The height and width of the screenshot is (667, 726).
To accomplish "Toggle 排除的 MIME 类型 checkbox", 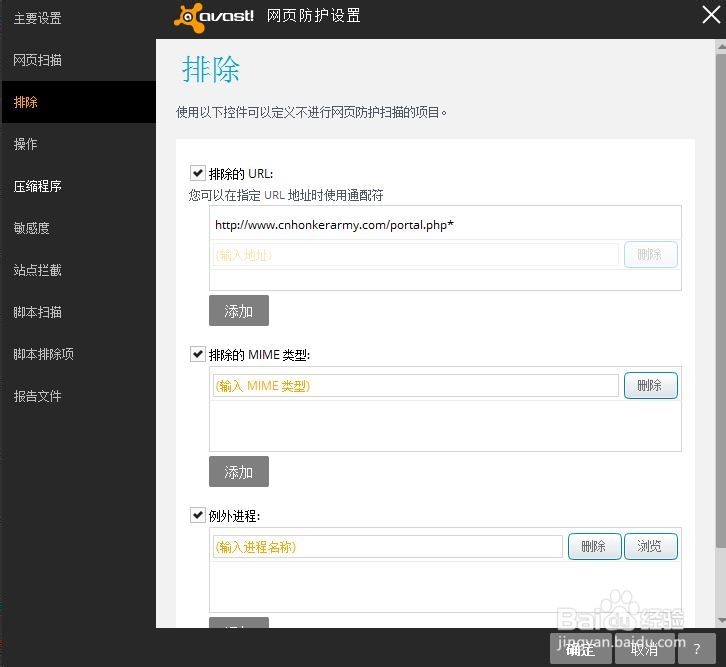I will tap(198, 355).
